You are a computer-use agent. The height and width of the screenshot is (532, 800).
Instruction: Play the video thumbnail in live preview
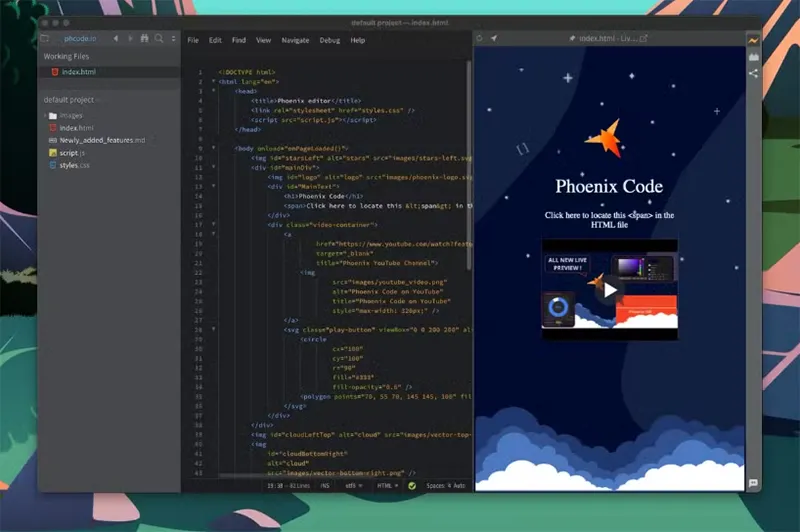click(x=609, y=291)
